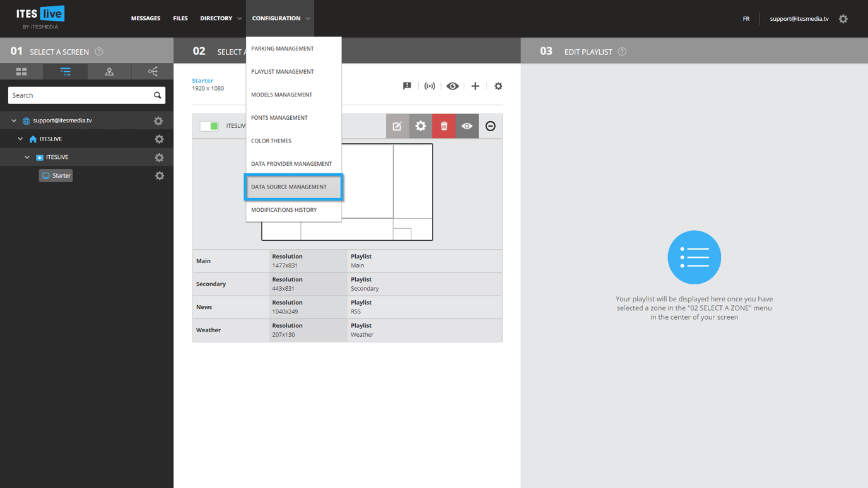Screen dimensions: 868x488
Task: Show help for Edit Playlist
Action: (x=622, y=52)
